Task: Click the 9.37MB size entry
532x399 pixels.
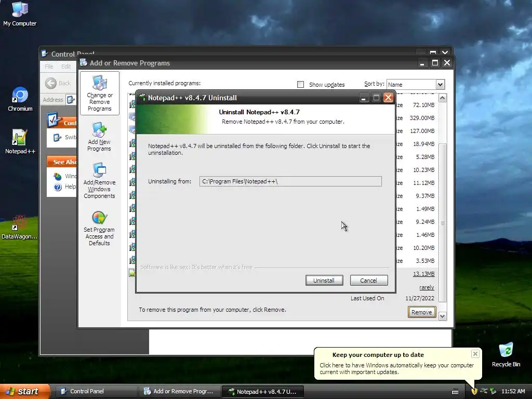Action: click(x=425, y=196)
